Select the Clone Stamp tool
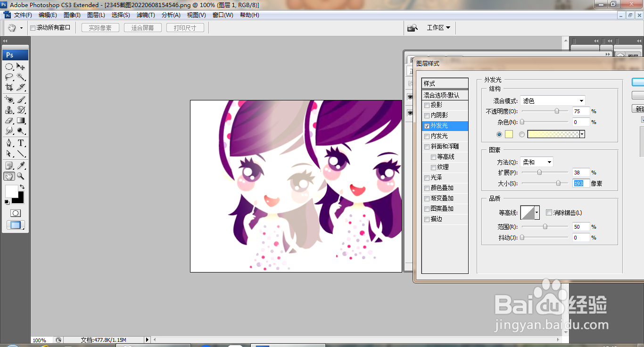This screenshot has width=644, height=347. tap(9, 110)
